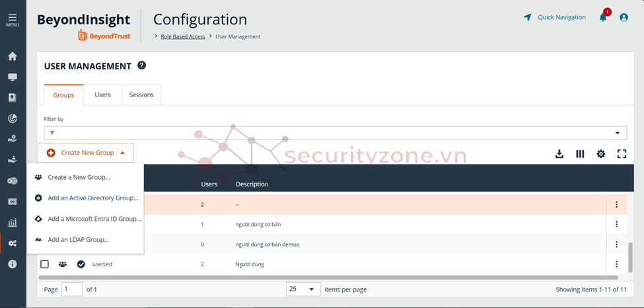
Task: Toggle full screen grid view icon
Action: point(621,154)
